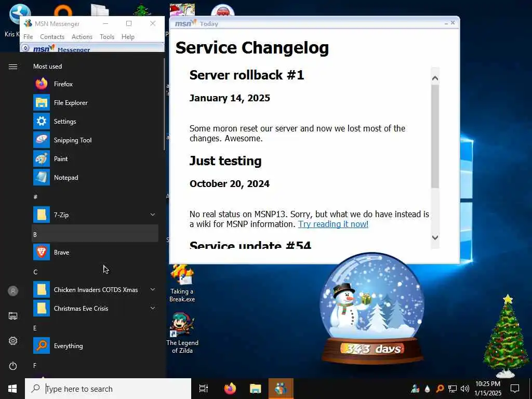This screenshot has height=399, width=532.
Task: Open Documents icon in Start sidebar
Action: point(13,316)
